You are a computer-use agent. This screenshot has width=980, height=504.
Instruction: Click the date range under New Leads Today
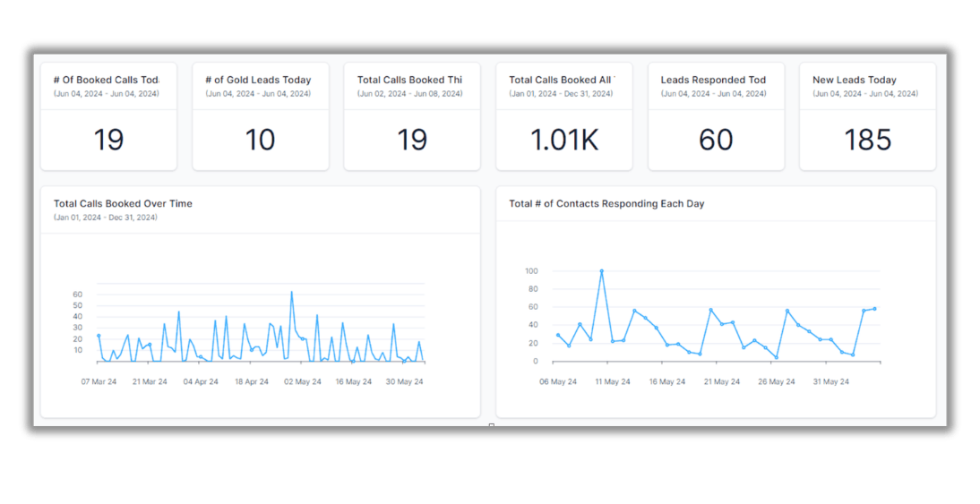click(x=865, y=94)
